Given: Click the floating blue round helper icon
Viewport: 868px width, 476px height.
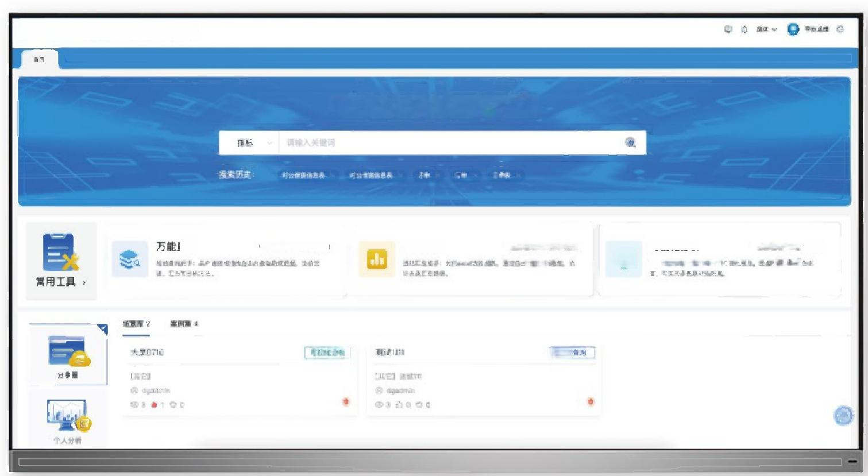Looking at the screenshot, I should (843, 415).
